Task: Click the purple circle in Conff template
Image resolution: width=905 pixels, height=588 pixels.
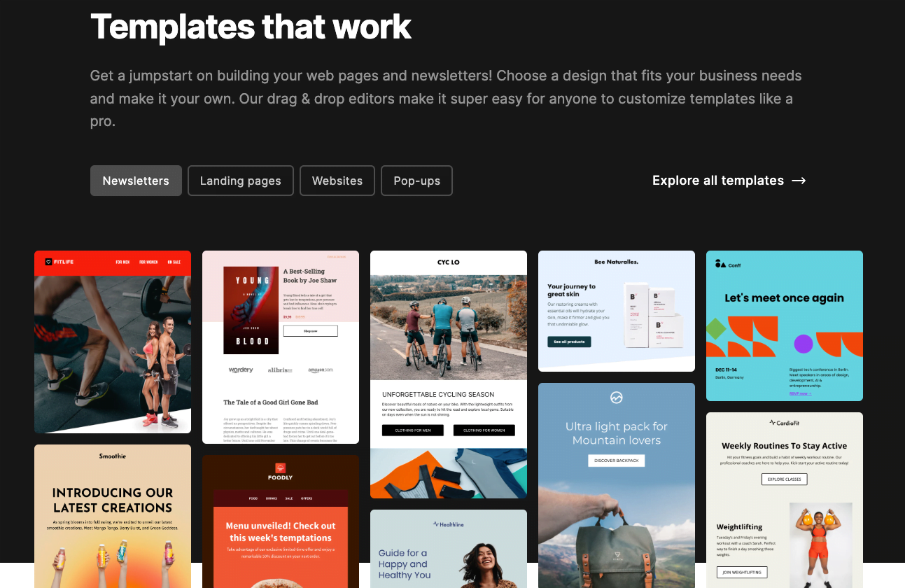Action: 804,344
